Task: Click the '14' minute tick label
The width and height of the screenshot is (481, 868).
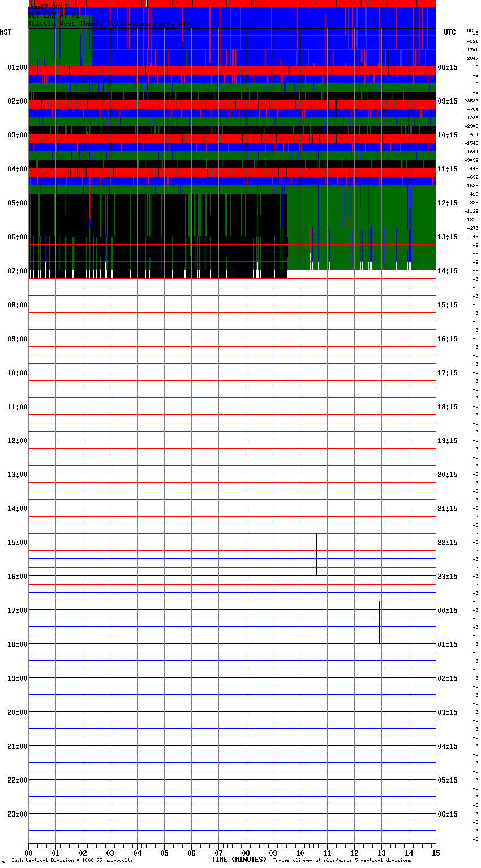Action: point(409,853)
